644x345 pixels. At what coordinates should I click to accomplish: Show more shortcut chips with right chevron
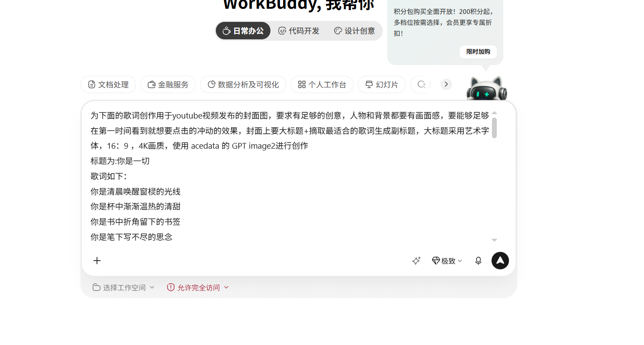(446, 84)
